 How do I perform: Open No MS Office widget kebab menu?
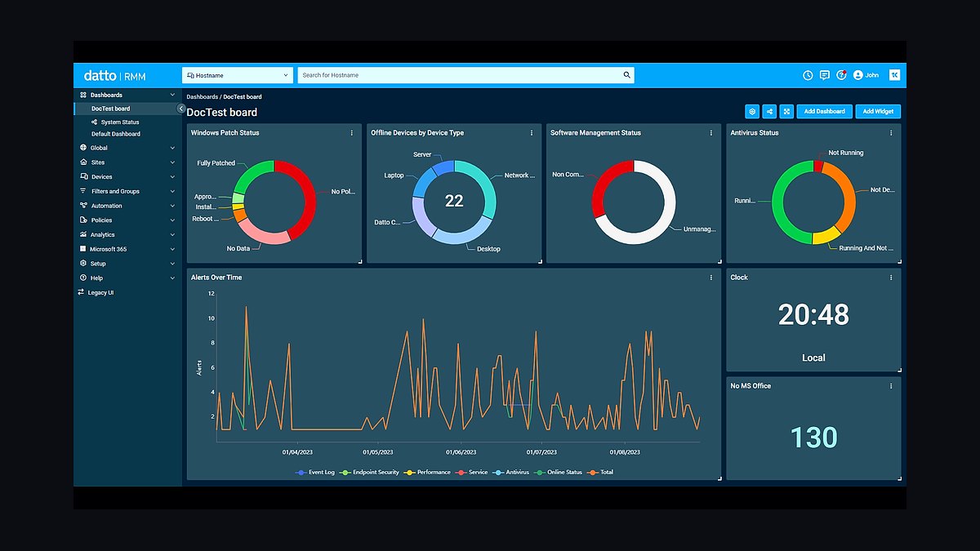point(891,386)
